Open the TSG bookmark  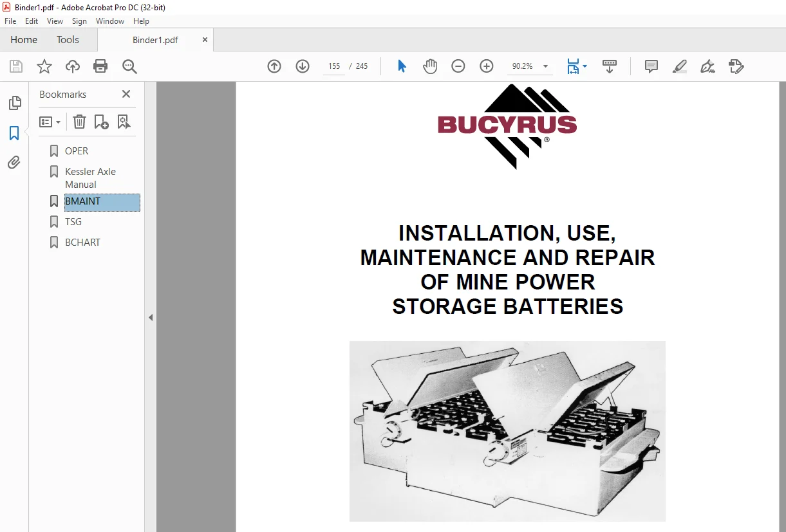tap(73, 222)
